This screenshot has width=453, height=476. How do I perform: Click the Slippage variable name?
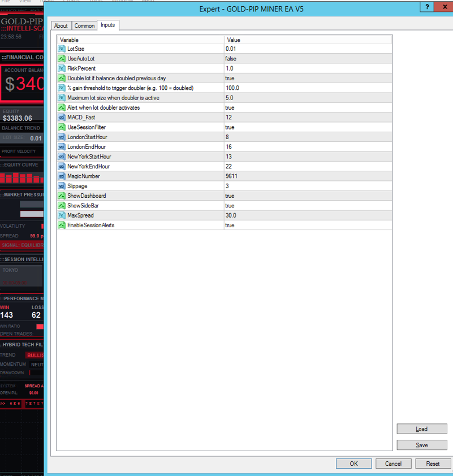(77, 186)
